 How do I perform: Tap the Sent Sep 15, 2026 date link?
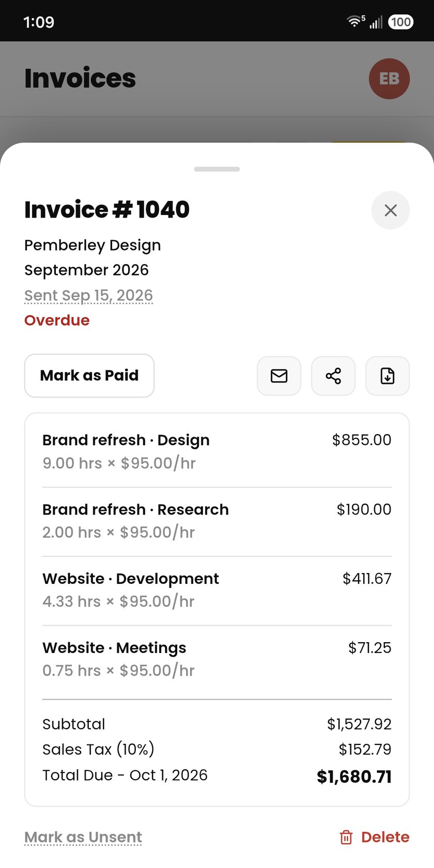pyautogui.click(x=88, y=296)
